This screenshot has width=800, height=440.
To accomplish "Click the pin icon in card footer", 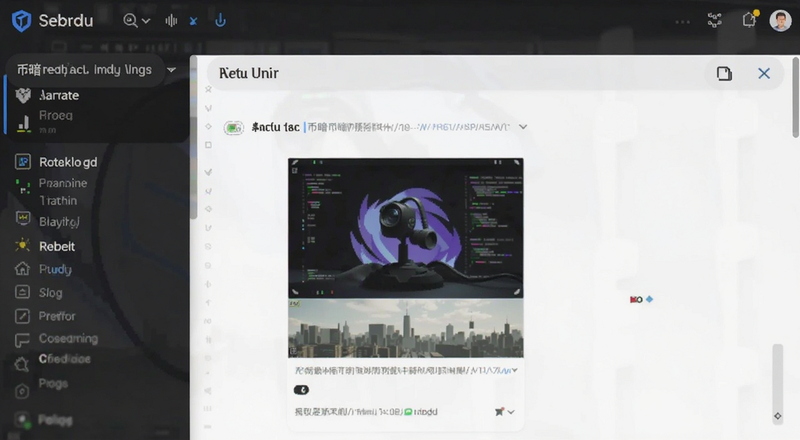I will 499,411.
